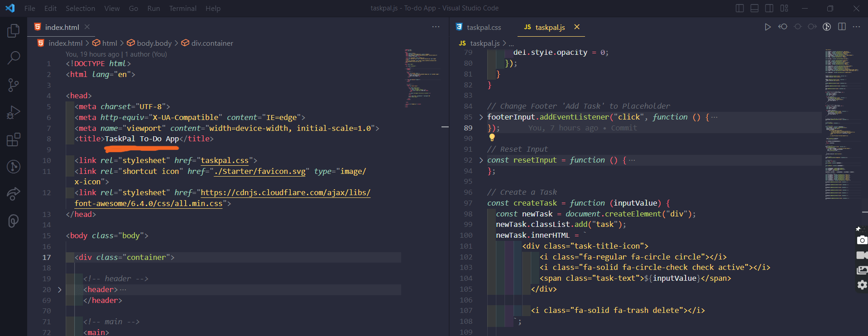Image resolution: width=868 pixels, height=336 pixels.
Task: Follow the cdnjs.cloudflare.com stylesheet link
Action: [285, 193]
